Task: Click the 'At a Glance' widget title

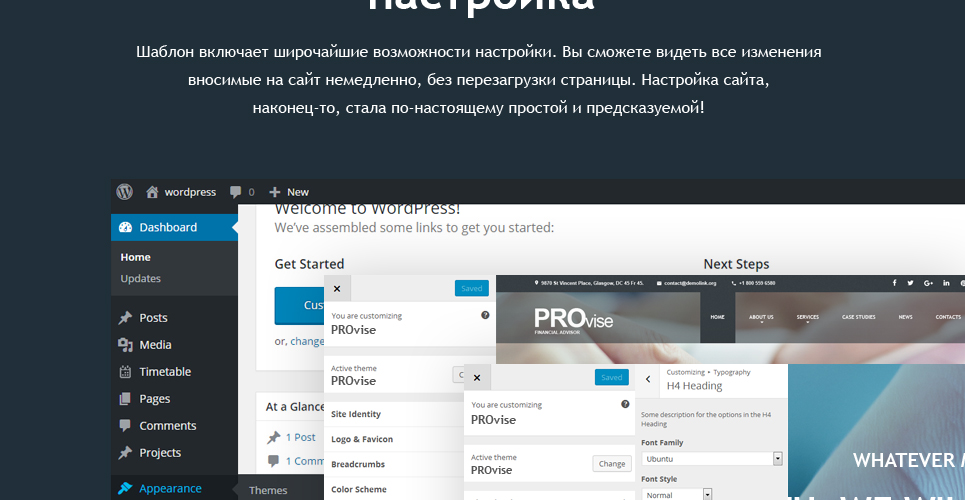Action: 295,407
